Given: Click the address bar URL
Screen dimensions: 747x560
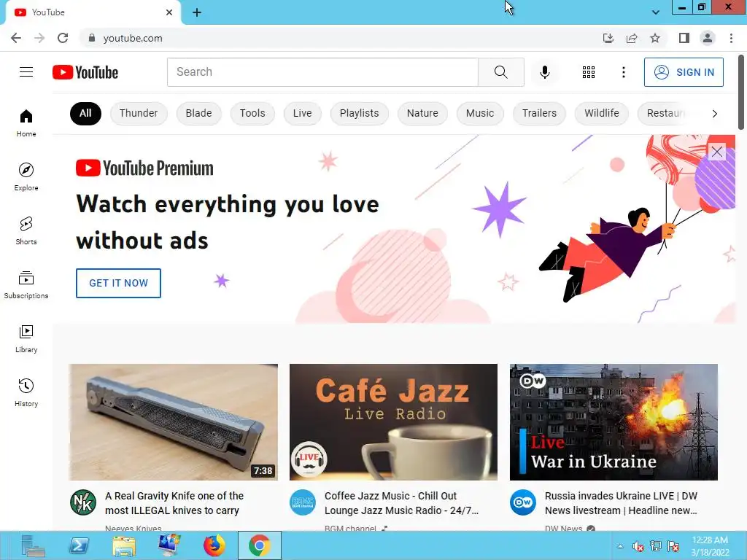Looking at the screenshot, I should click(x=133, y=38).
